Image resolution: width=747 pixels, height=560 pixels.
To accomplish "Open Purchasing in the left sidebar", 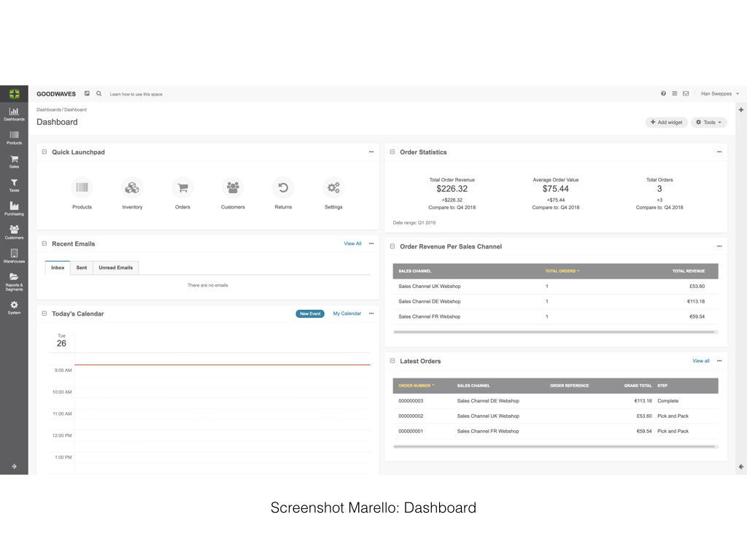I will pos(14,208).
